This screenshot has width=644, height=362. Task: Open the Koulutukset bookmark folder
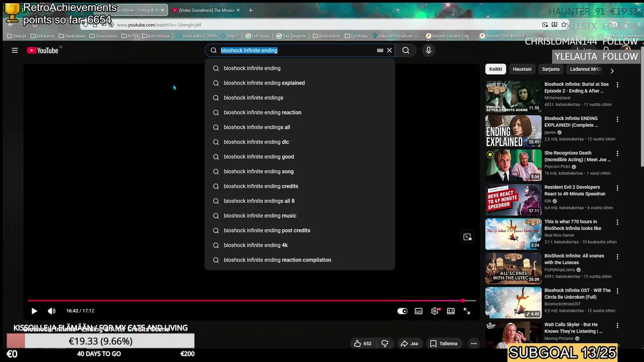(327, 36)
